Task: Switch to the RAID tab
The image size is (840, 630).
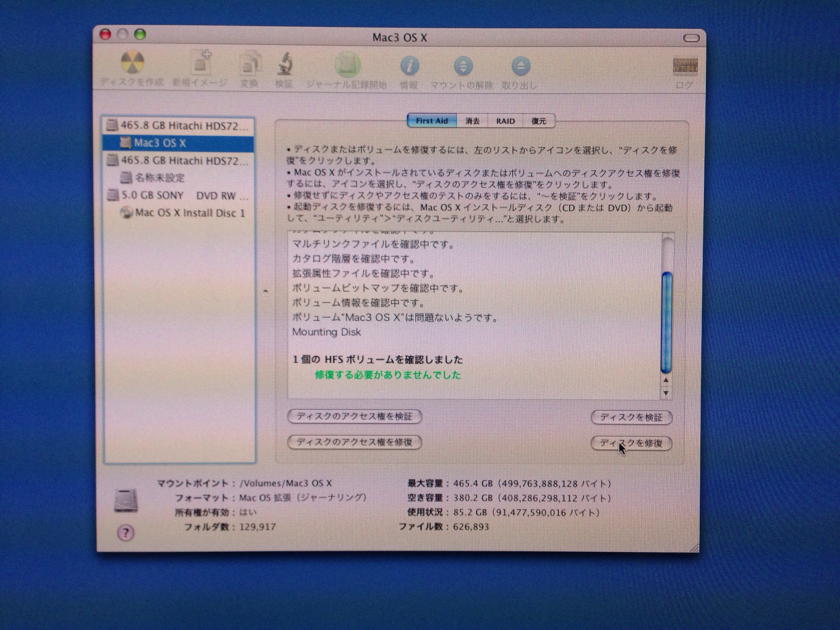Action: [505, 121]
